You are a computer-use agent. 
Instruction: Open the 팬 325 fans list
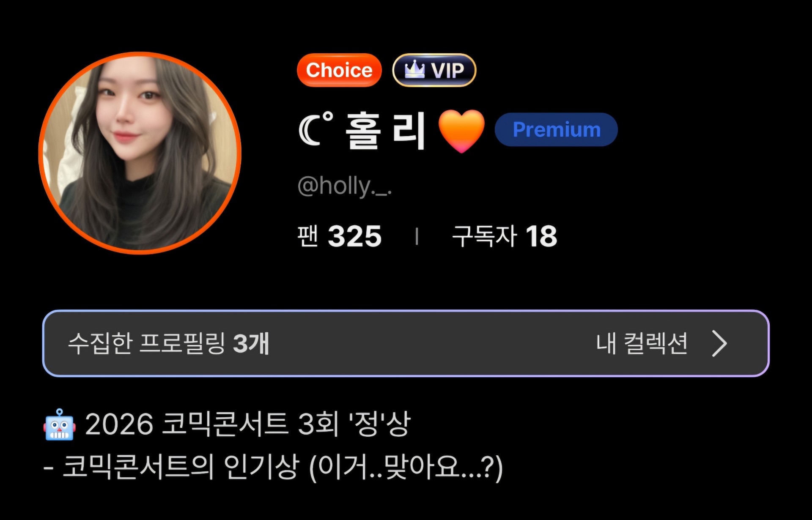point(339,236)
